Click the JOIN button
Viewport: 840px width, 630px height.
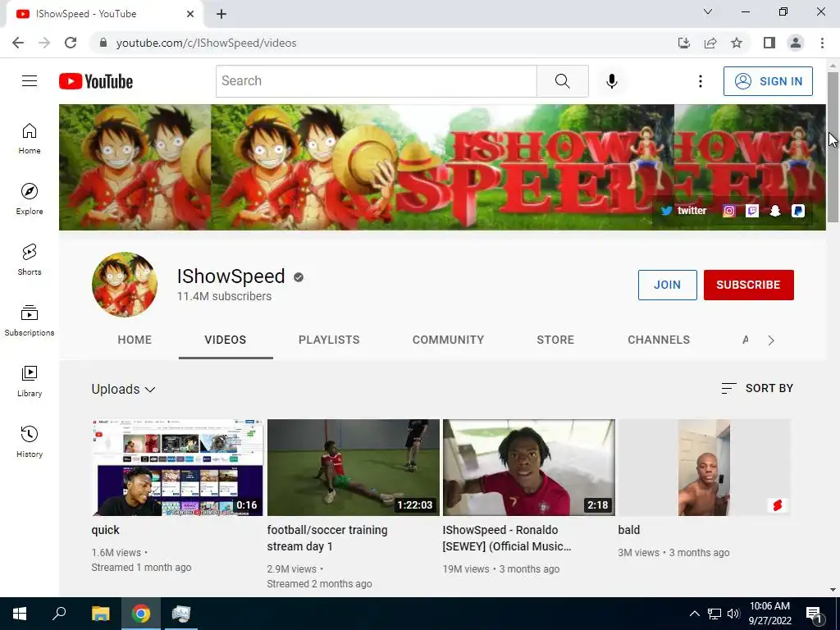click(668, 285)
